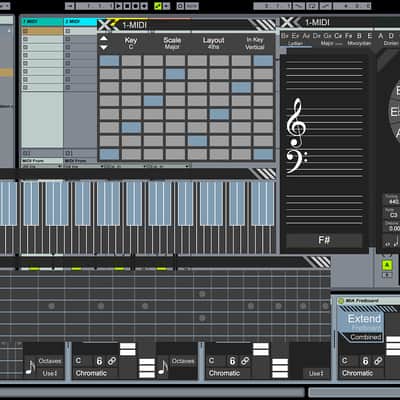Click the Use button near the bottom right

coord(316,373)
